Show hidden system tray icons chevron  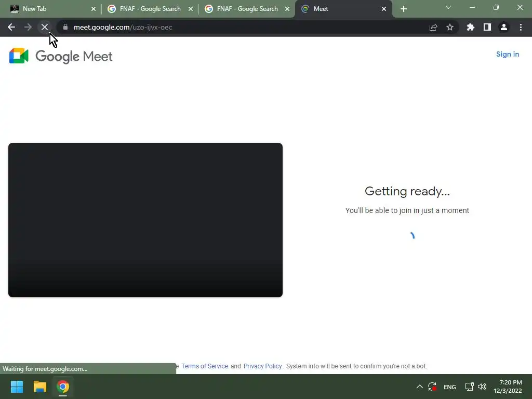[x=419, y=387]
